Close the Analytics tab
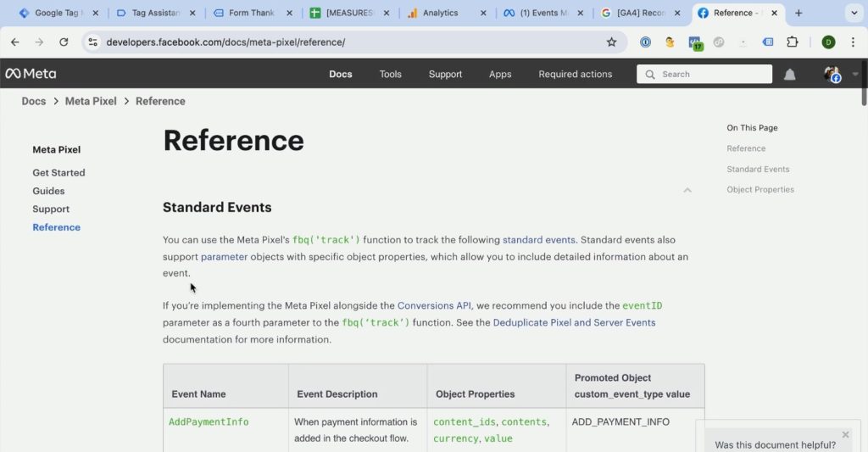868x452 pixels. click(x=483, y=13)
